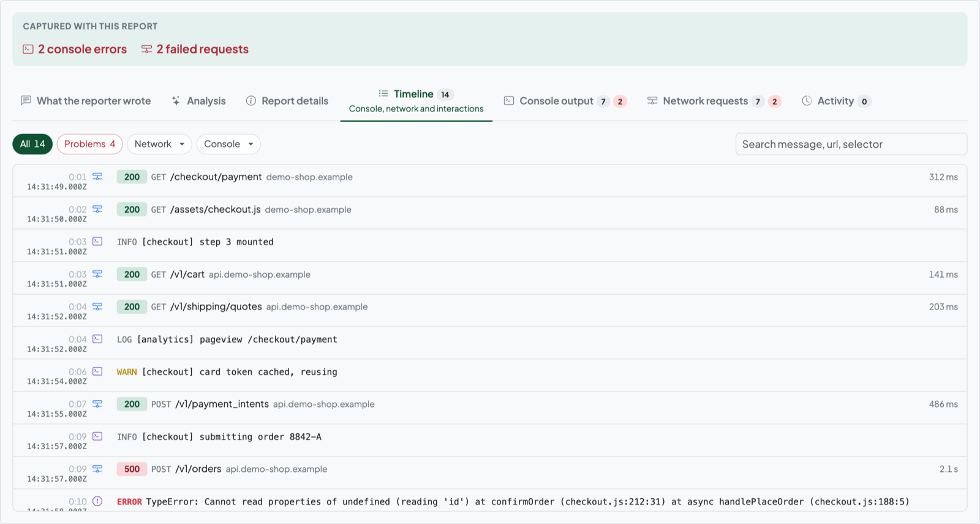Focus the Search message, url, selector field

point(851,144)
